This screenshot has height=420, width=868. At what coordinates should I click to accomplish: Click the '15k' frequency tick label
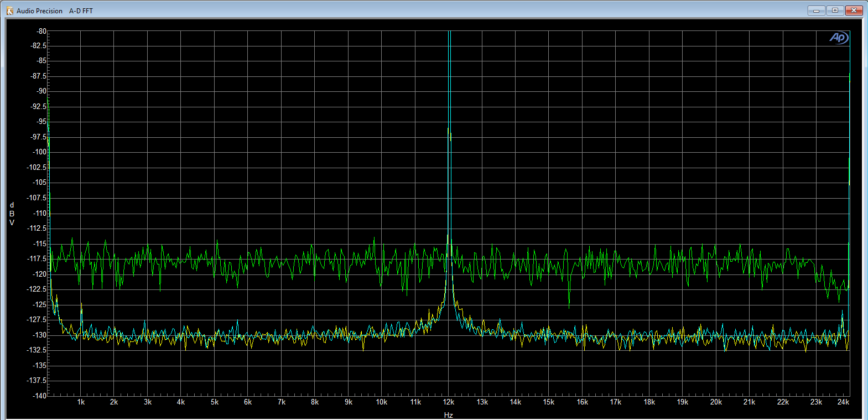[x=549, y=402]
